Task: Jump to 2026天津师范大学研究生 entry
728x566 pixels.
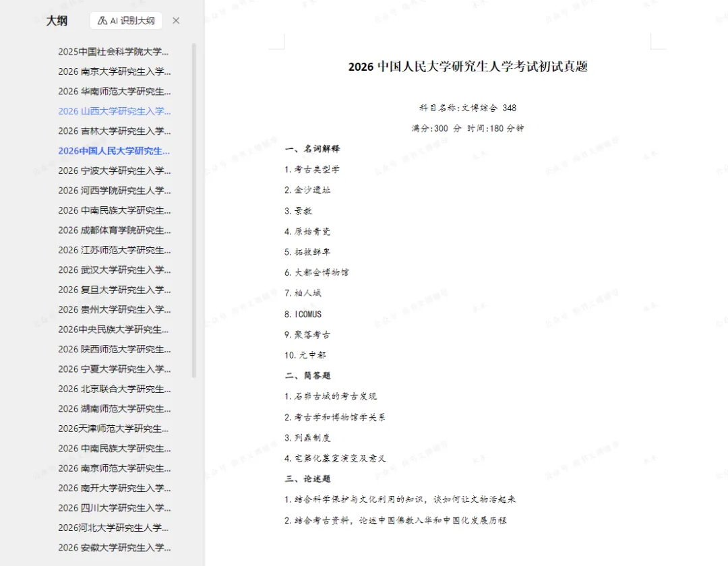Action: (113, 429)
